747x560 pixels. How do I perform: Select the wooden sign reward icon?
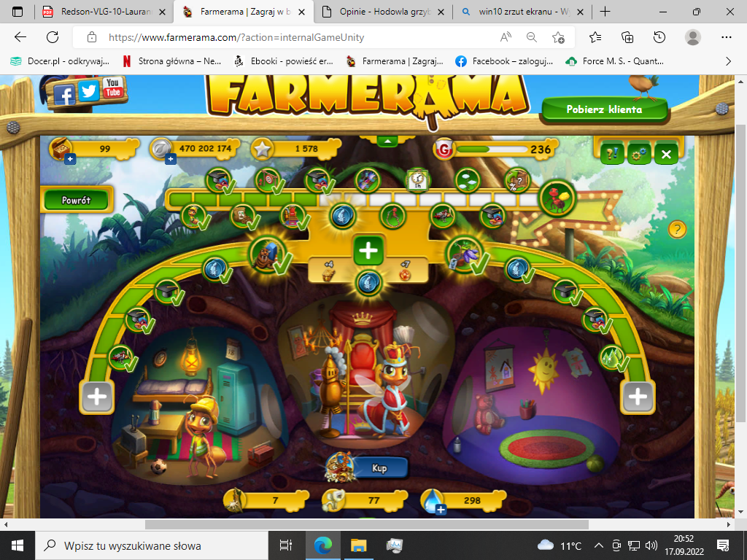coord(244,216)
